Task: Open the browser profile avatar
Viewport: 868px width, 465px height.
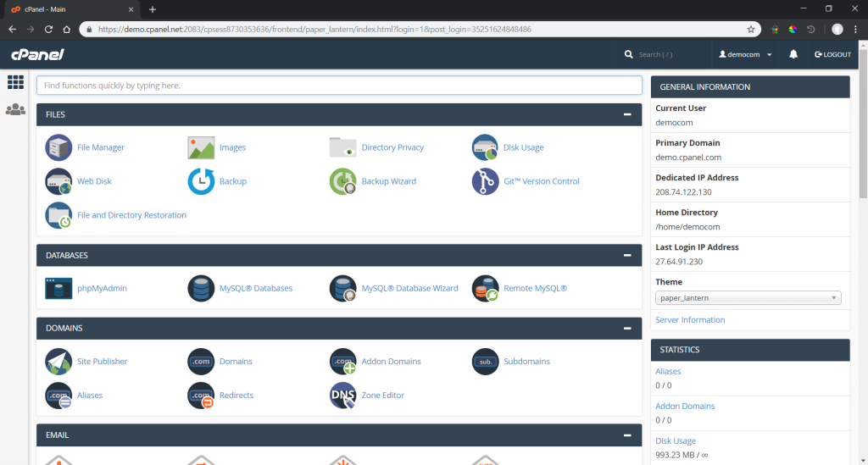Action: click(x=837, y=30)
